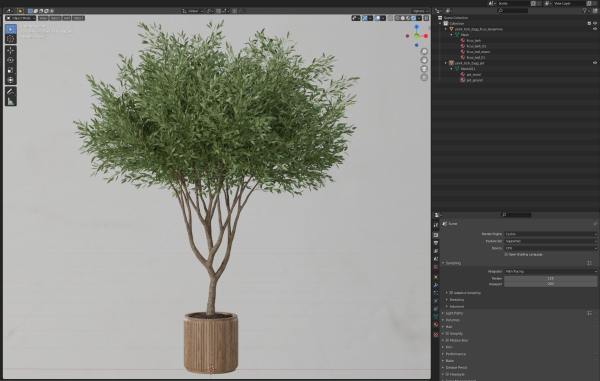
Task: Enable the Open Shading Language checkbox
Action: pos(506,254)
